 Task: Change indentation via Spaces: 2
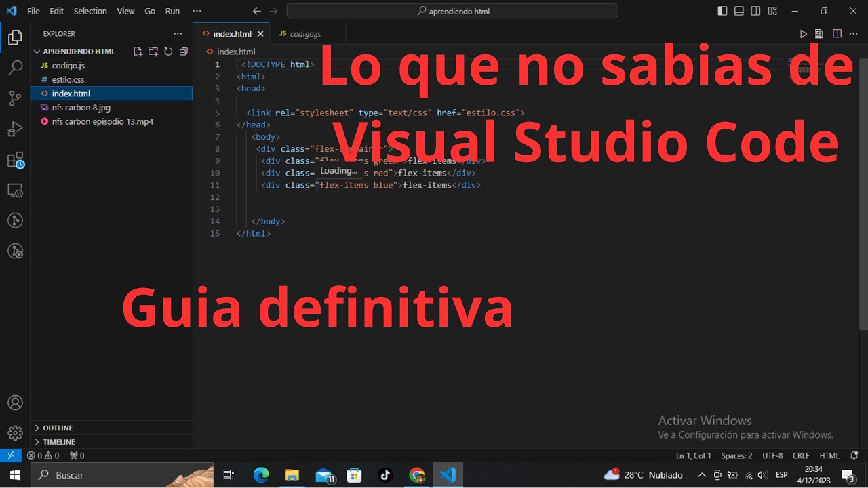(736, 455)
